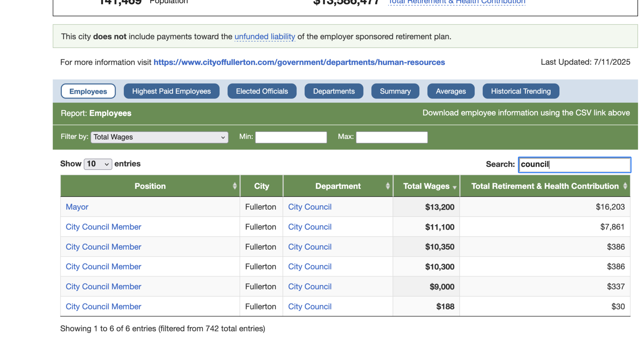
Task: Sort the Department column
Action: pos(388,186)
